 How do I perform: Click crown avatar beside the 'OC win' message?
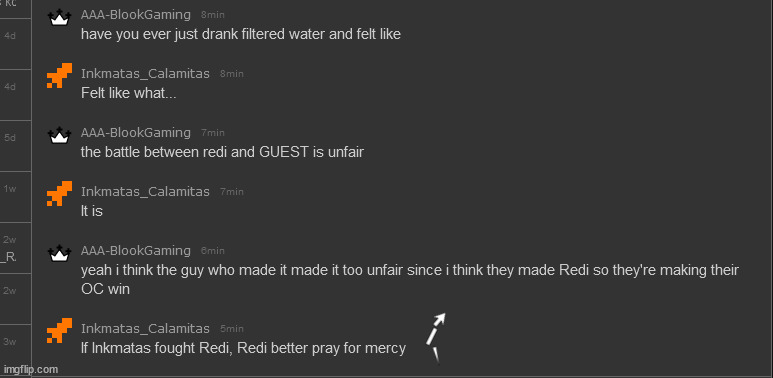point(59,254)
